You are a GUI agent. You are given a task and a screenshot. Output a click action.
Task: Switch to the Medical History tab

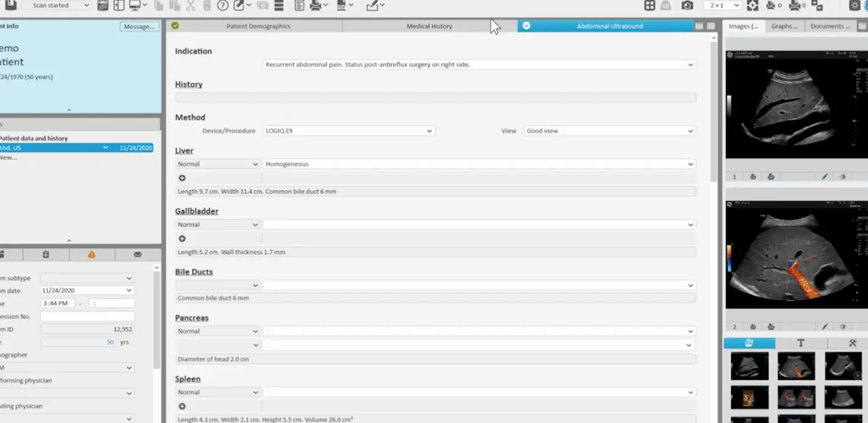click(429, 26)
